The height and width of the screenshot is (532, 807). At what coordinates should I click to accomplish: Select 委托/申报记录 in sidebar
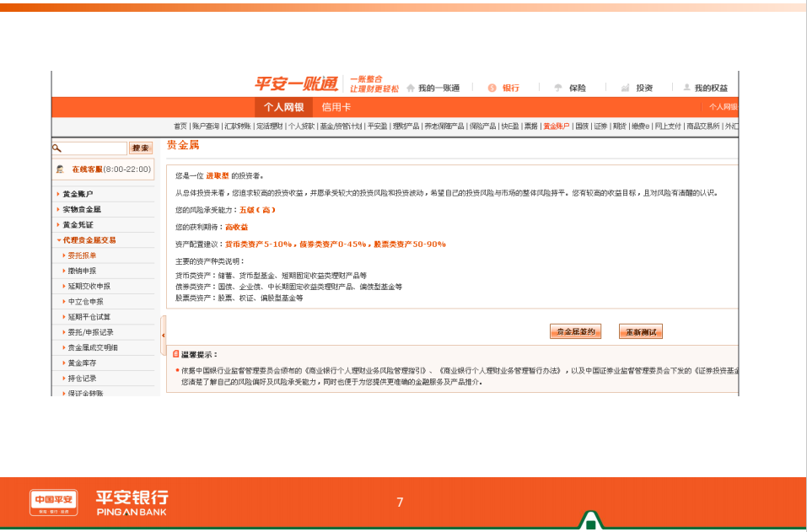pyautogui.click(x=90, y=332)
